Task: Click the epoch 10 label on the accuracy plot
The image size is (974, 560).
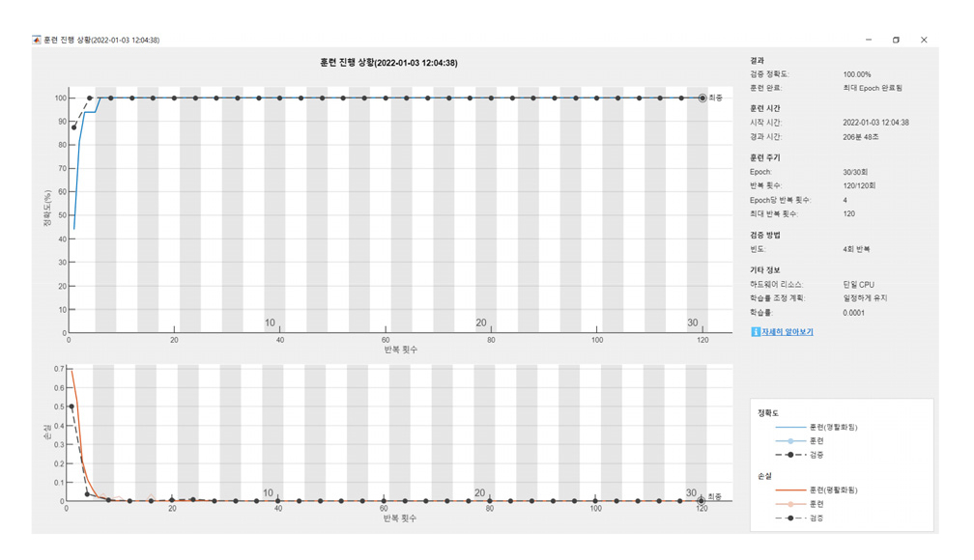Action: 270,322
